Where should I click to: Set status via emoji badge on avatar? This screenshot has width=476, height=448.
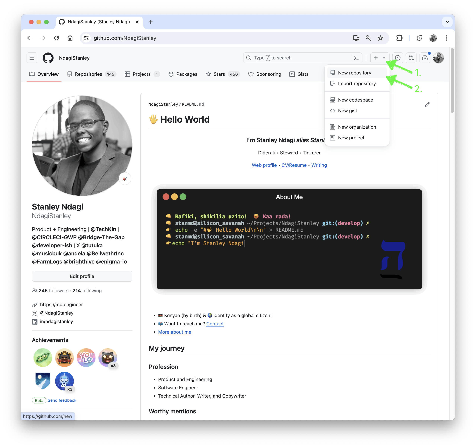(x=125, y=178)
